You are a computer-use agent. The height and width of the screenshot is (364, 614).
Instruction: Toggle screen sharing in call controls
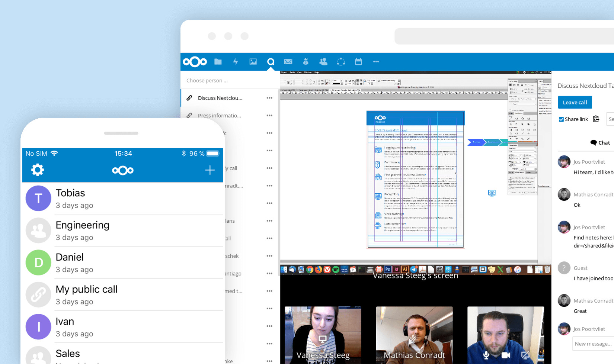(525, 355)
